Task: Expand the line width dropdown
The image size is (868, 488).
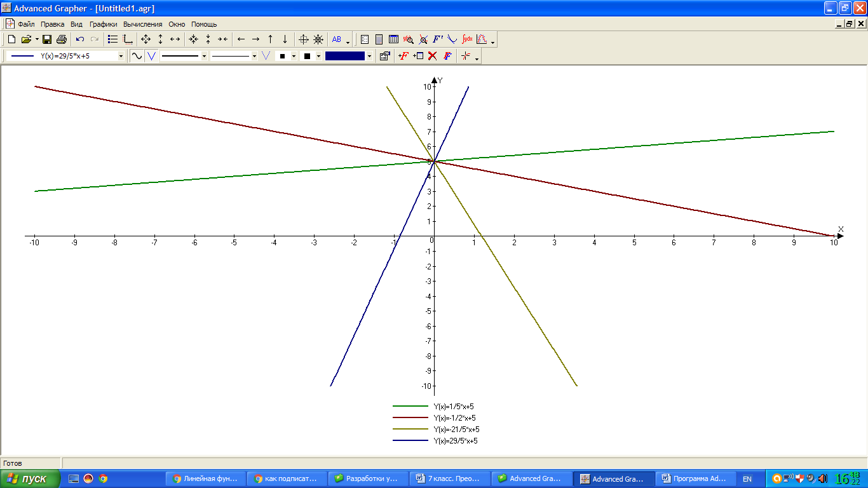Action: click(x=204, y=56)
